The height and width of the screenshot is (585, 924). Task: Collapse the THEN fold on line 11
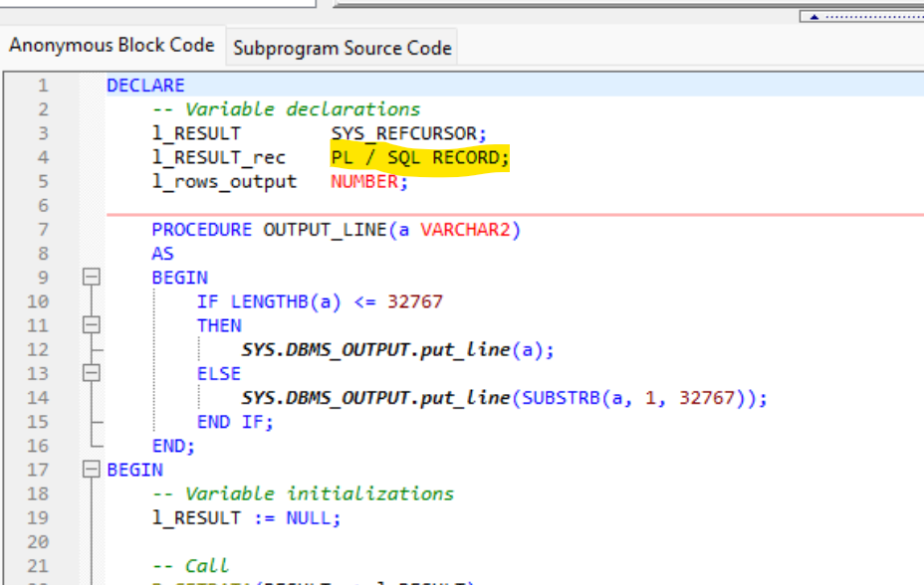(92, 325)
